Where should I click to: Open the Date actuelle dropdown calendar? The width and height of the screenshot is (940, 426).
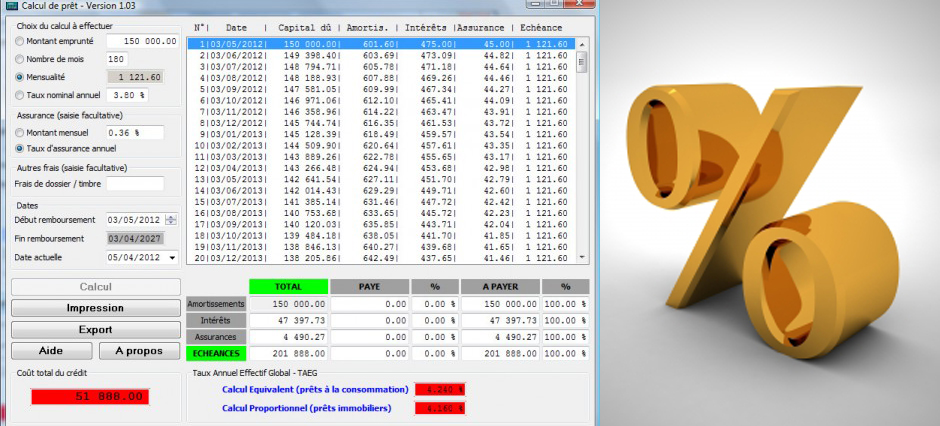coord(172,257)
